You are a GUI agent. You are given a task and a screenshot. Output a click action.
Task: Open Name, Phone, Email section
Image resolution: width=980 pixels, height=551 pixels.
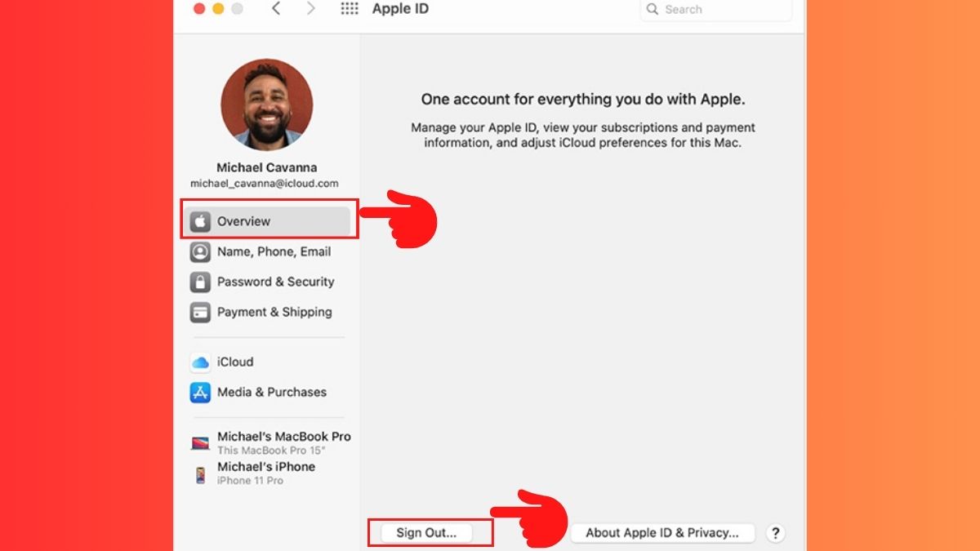tap(267, 251)
